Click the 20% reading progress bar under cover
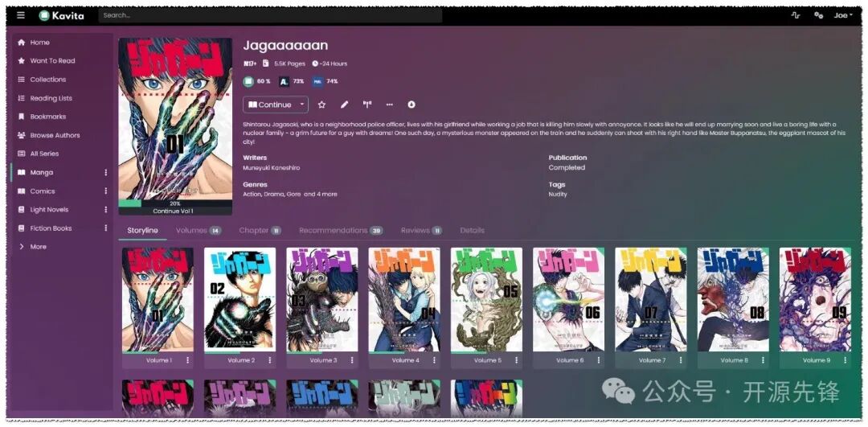868x427 pixels. pos(175,203)
